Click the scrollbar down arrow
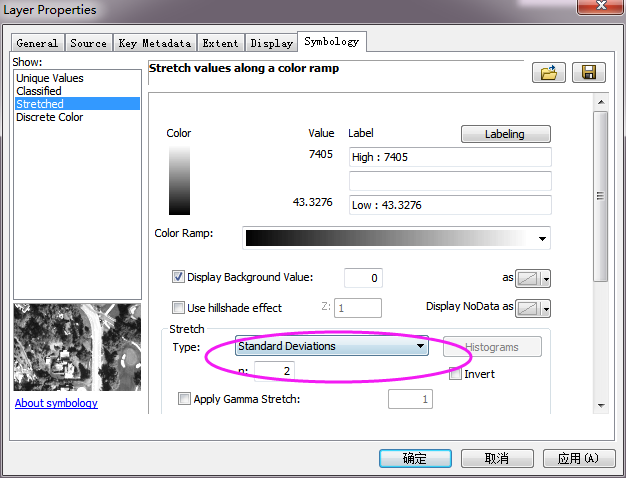The image size is (626, 478). tap(601, 406)
